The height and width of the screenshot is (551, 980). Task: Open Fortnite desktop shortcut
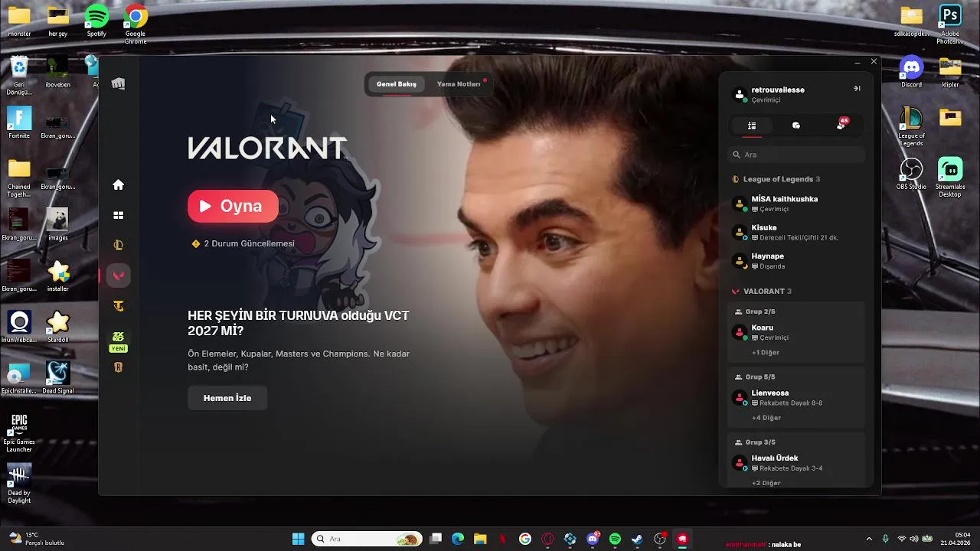coord(19,122)
